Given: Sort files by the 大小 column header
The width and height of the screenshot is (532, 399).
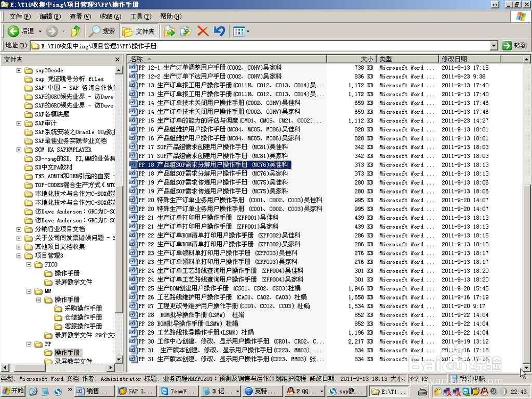Looking at the screenshot, I should [352, 59].
